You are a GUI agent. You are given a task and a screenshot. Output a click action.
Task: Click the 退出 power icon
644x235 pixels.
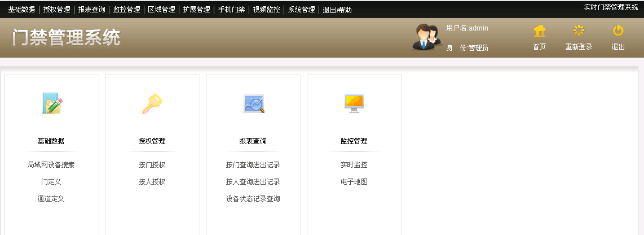pos(618,31)
